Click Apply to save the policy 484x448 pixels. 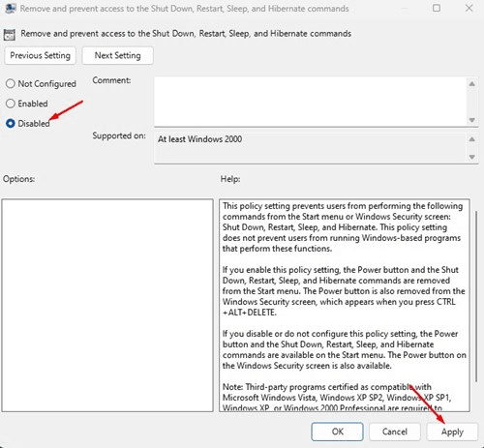click(x=452, y=432)
